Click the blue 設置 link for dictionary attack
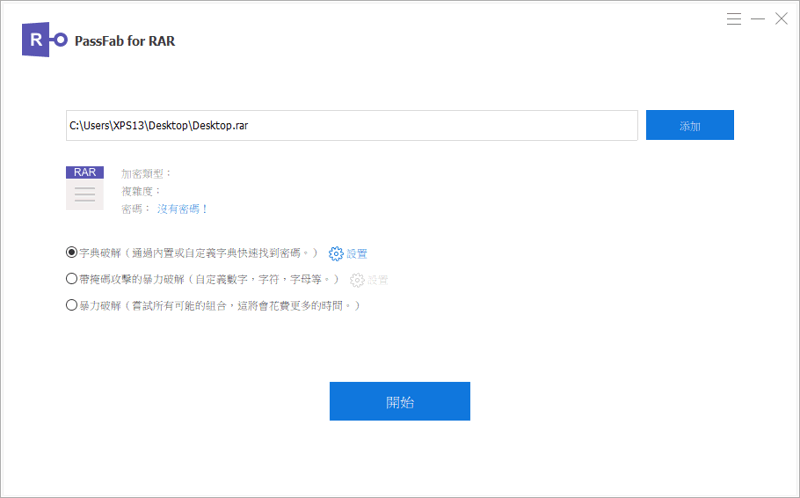Viewport: 800px width, 498px height. (x=357, y=254)
